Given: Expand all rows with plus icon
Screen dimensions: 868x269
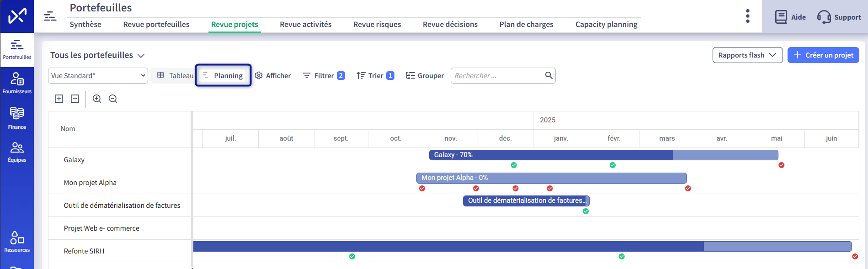Looking at the screenshot, I should pyautogui.click(x=59, y=99).
